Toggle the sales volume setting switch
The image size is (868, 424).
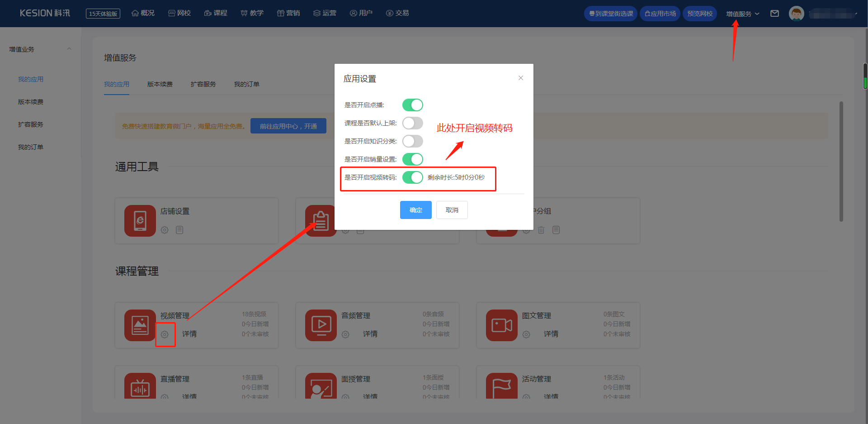[412, 159]
